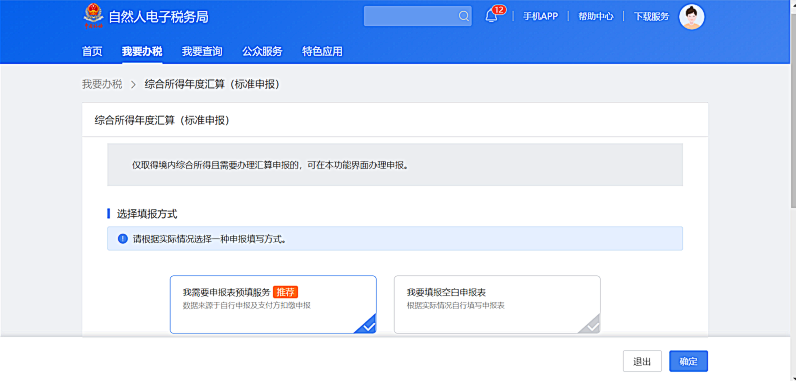The height and width of the screenshot is (381, 796).
Task: Click the 手机APP link
Action: click(x=540, y=16)
